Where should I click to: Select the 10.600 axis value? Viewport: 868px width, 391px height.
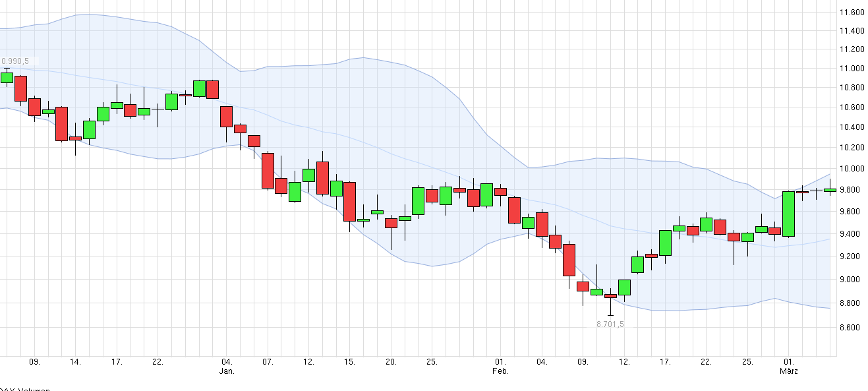(x=852, y=107)
